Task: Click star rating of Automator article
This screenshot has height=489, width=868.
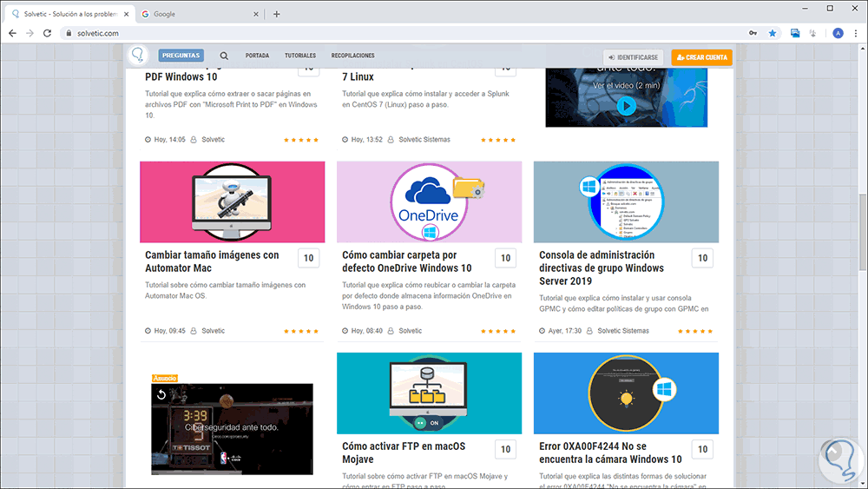Action: (x=301, y=331)
